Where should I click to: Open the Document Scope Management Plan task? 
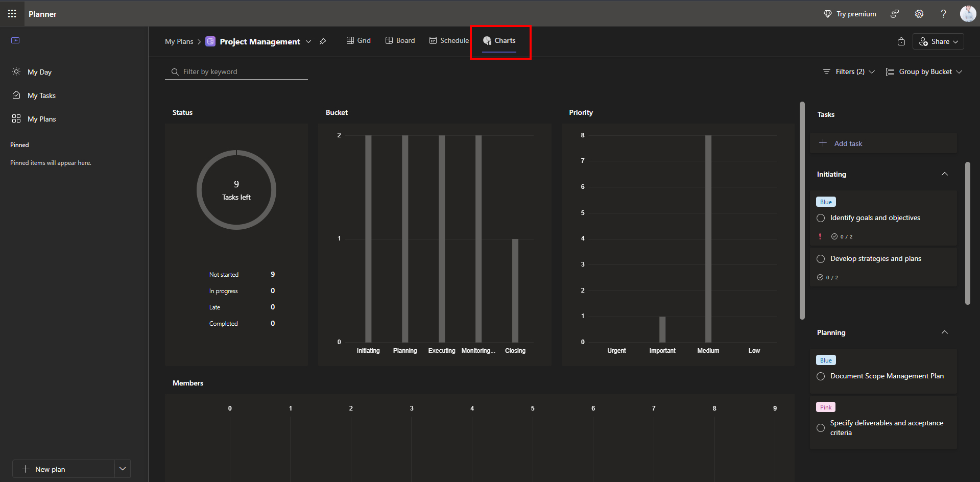tap(887, 376)
